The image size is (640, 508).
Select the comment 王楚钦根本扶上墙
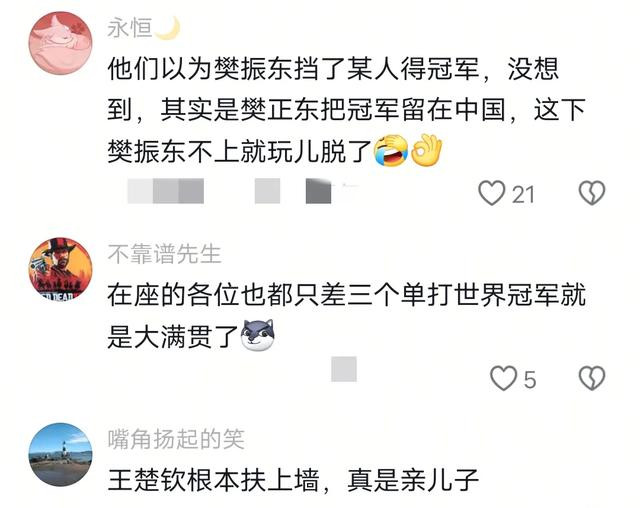(293, 480)
